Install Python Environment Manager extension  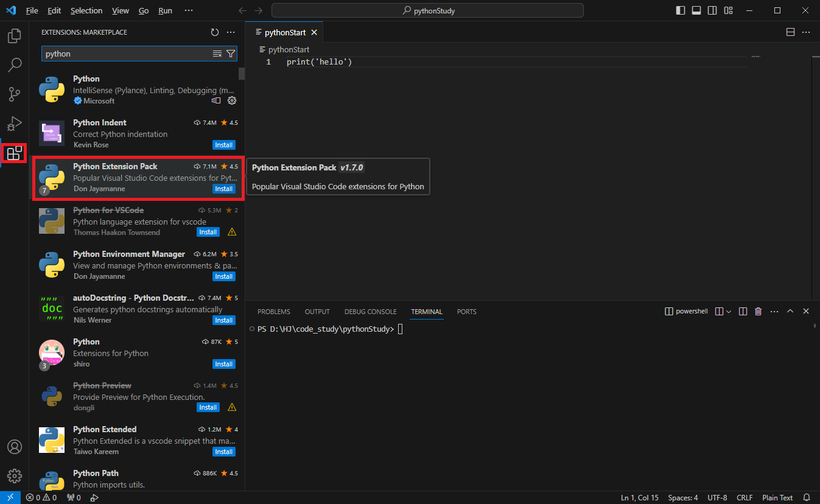[224, 276]
